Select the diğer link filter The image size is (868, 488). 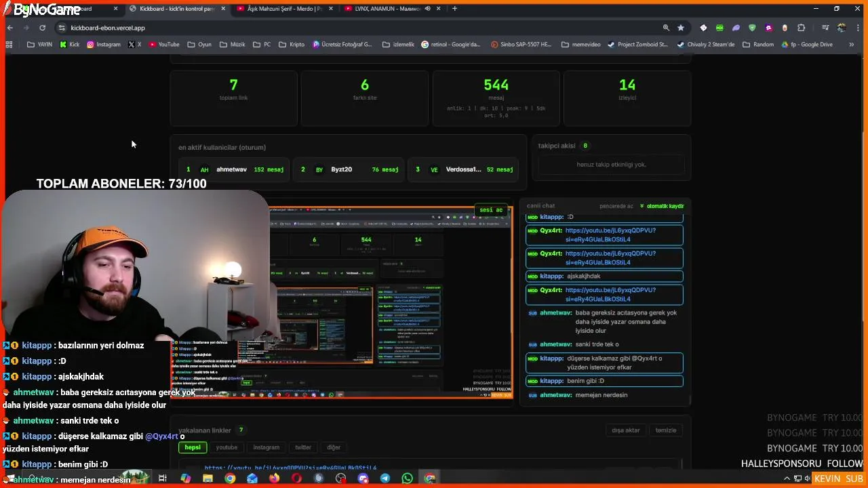tap(334, 447)
